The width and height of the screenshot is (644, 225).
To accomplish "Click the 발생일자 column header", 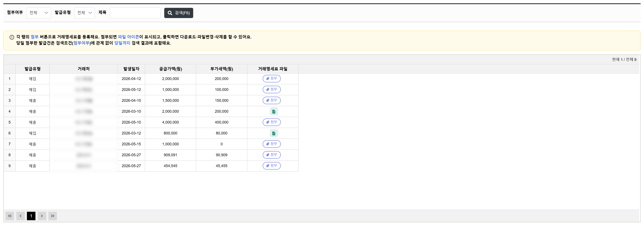I will coord(131,69).
